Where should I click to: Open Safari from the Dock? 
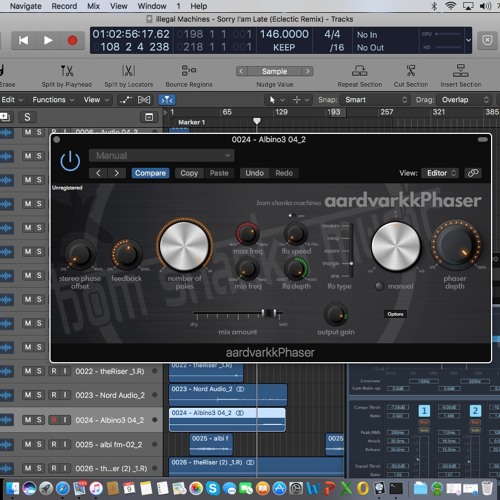[63, 489]
